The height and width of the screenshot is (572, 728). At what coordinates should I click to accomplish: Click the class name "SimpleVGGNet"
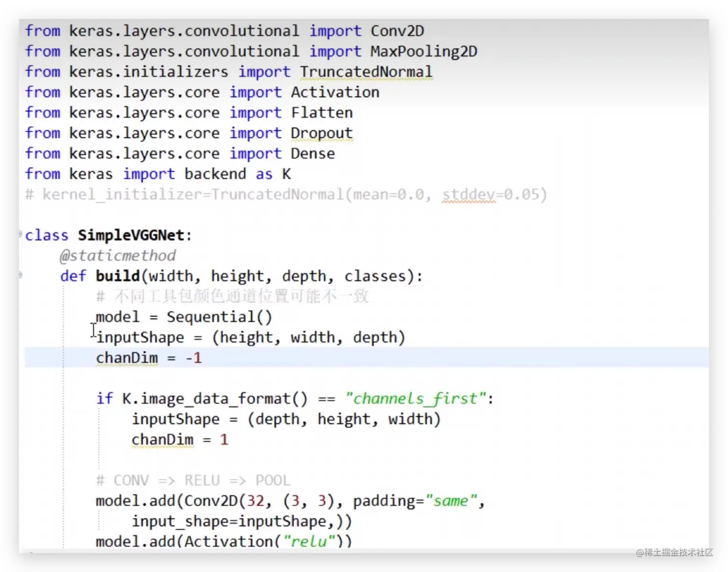131,235
